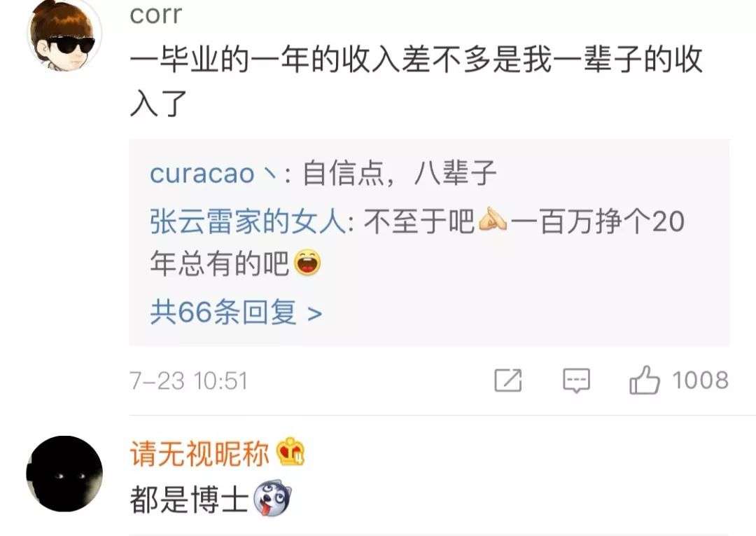The image size is (756, 536).
Task: Tap corr's comment text about 一辈子的收入
Action: (416, 81)
